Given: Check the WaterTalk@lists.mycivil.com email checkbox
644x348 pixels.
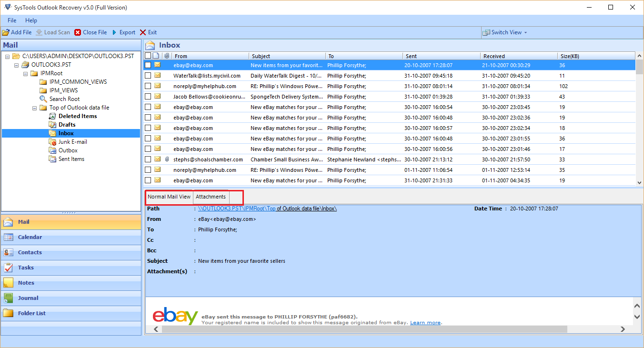Looking at the screenshot, I should click(x=148, y=76).
